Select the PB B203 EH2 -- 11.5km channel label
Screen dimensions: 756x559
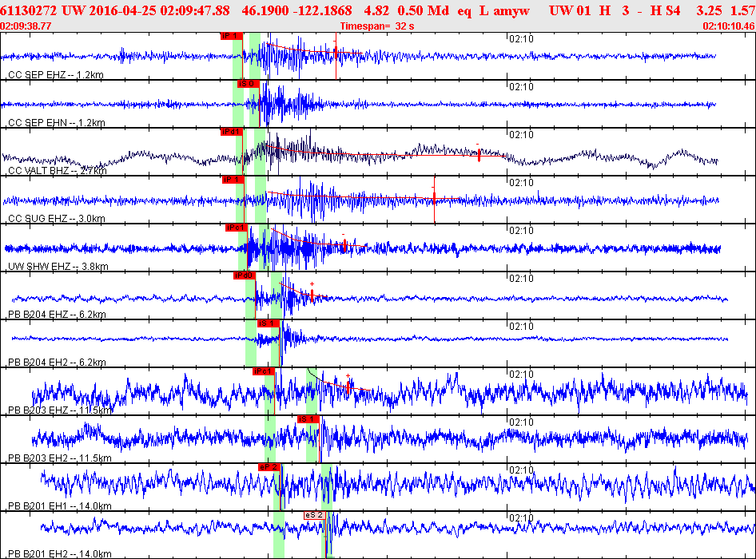pos(60,458)
